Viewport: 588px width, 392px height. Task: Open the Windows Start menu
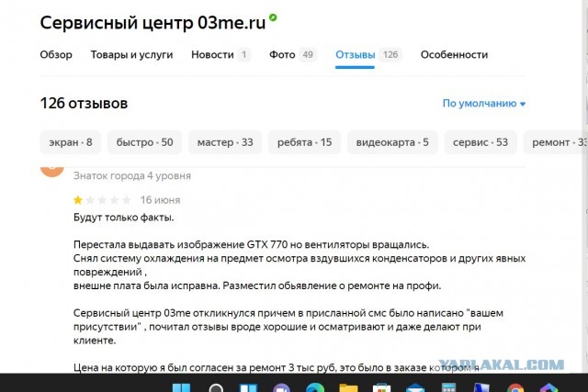click(x=182, y=387)
